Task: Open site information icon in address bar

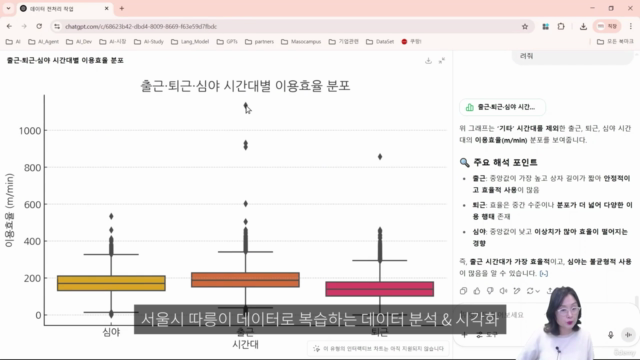Action: [57, 27]
